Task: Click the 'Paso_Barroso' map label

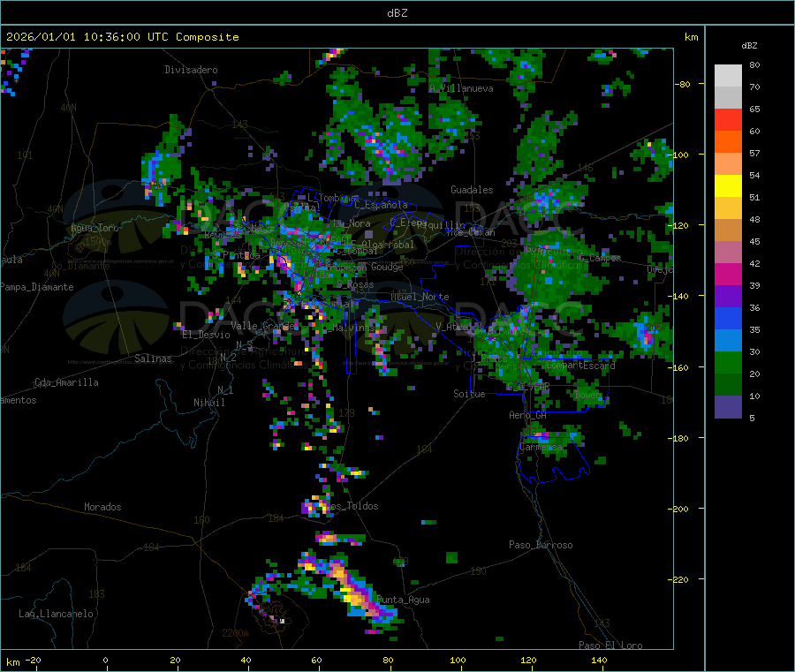Action: pyautogui.click(x=541, y=545)
